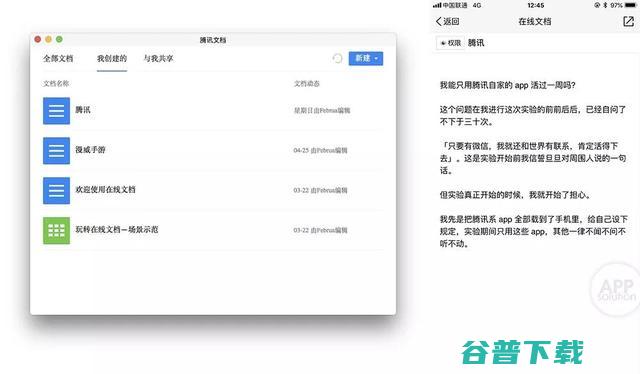Click the 文档动态 column header

coord(307,84)
